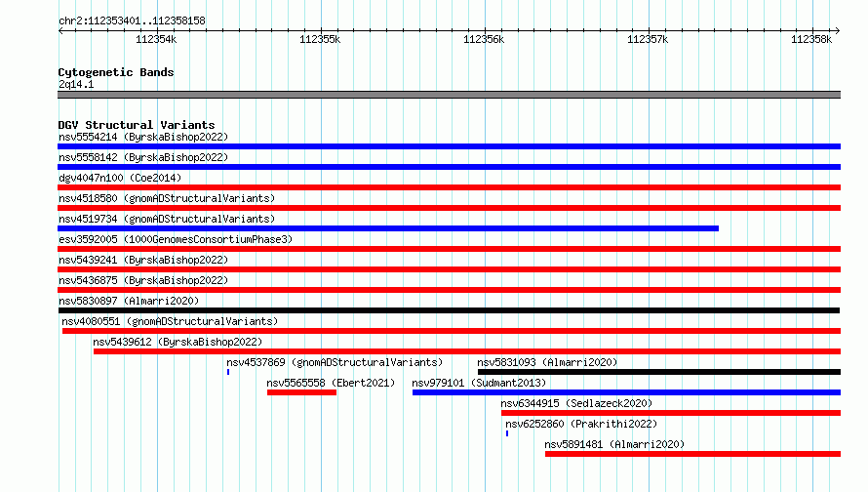Image resolution: width=868 pixels, height=492 pixels.
Task: Click the 112355k ruler label
Action: [320, 39]
